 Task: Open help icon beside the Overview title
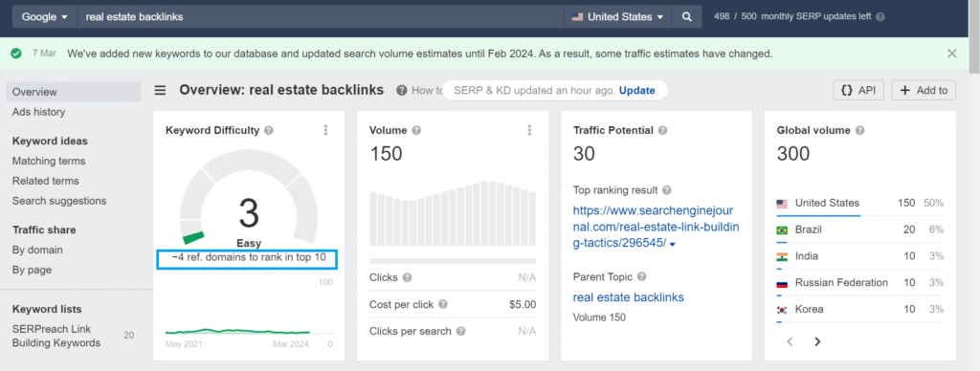pyautogui.click(x=401, y=91)
